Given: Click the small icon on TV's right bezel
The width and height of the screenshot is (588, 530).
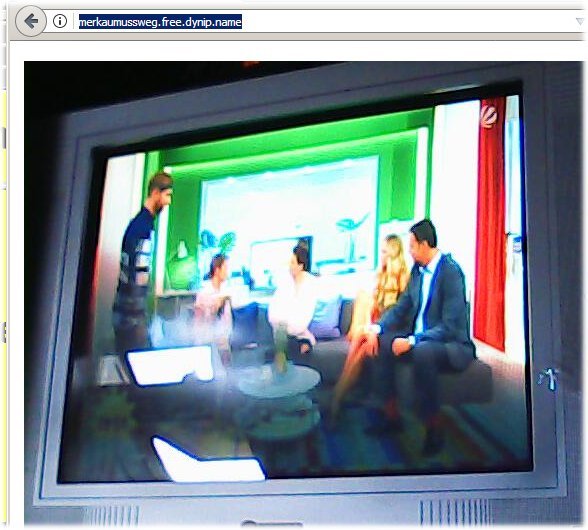Looking at the screenshot, I should pyautogui.click(x=549, y=379).
